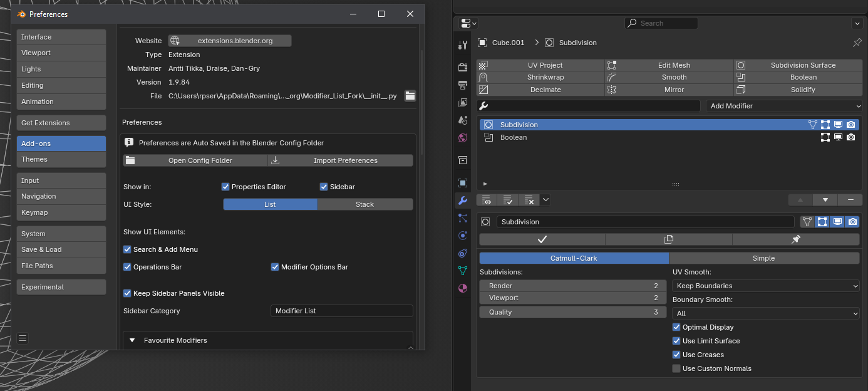
Task: Toggle all modifiers visibility eye-list icon
Action: (487, 200)
